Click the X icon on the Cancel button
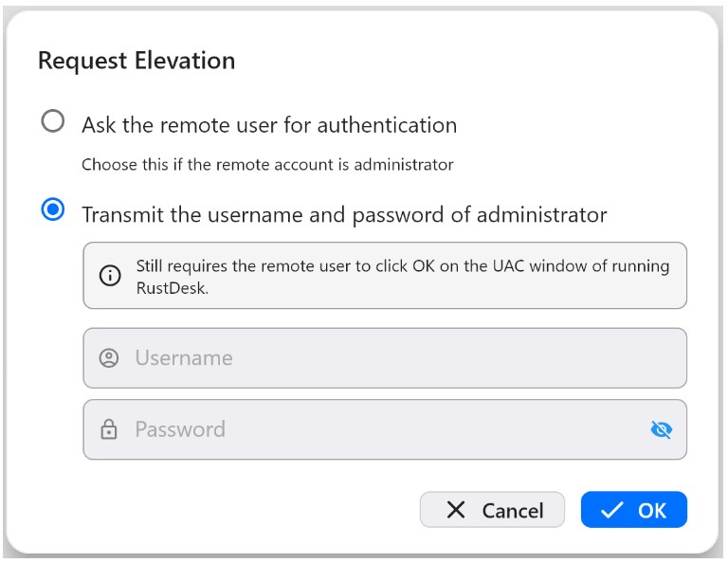The image size is (728, 563). (x=456, y=510)
